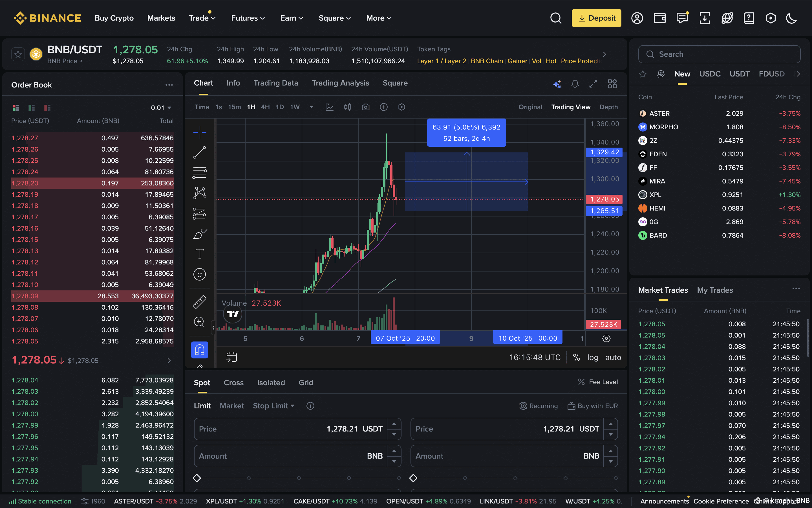Open the AI sparkle icon on chart
812x508 pixels.
(x=557, y=84)
